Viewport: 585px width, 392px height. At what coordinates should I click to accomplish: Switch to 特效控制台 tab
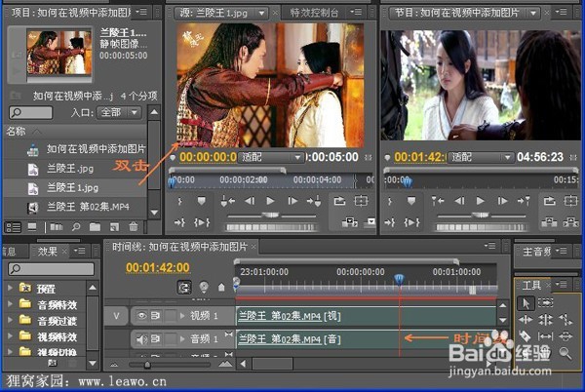314,13
